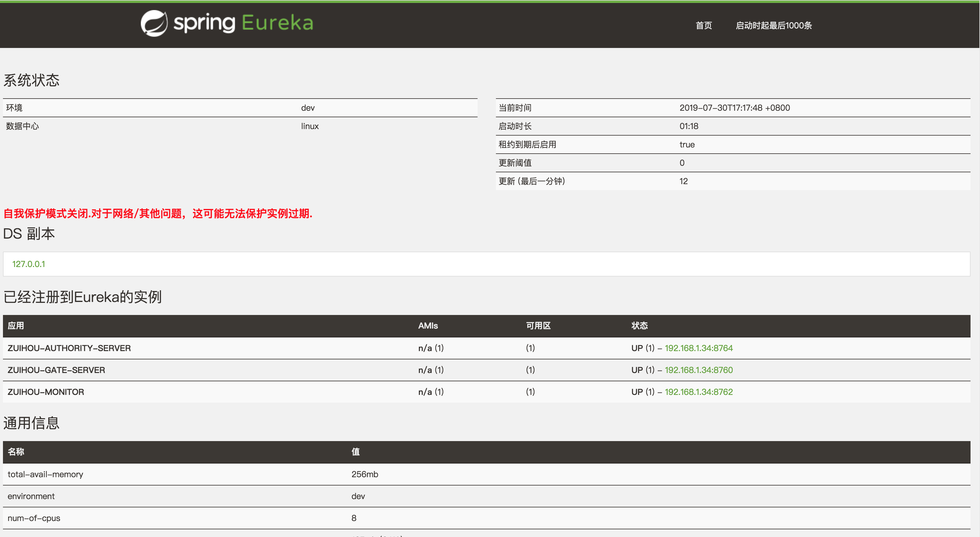Open the 127.0.0.1 DS replica link

pos(28,264)
